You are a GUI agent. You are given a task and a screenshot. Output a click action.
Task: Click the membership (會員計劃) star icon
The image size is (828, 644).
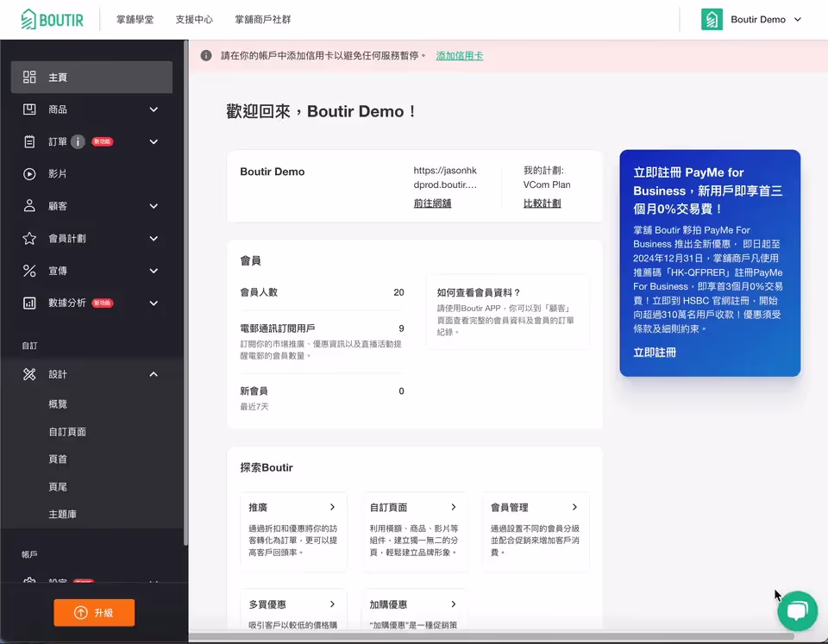(29, 239)
